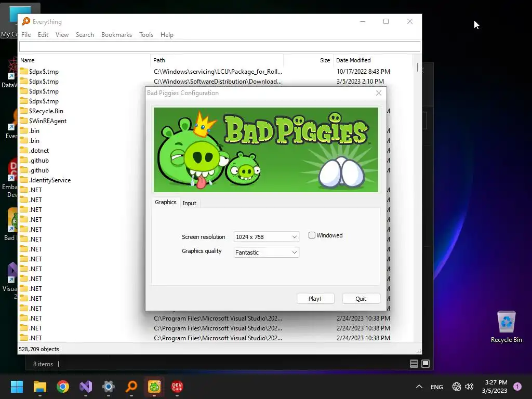
Task: Switch to Bad Piggies in the taskbar
Action: 154,387
